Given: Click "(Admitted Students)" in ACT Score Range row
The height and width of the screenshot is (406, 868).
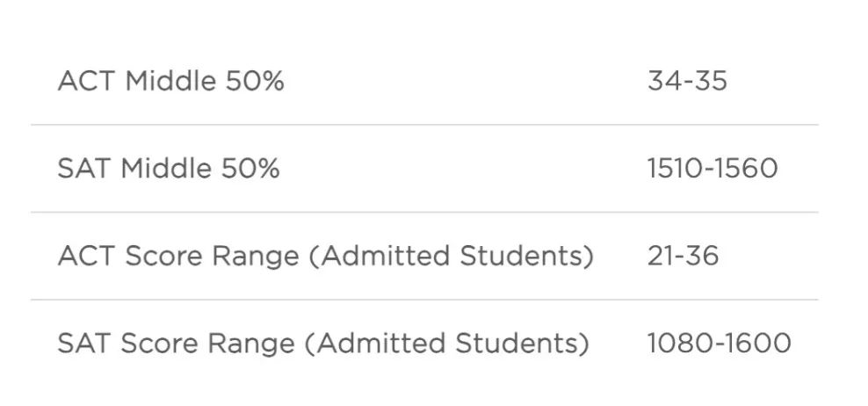Looking at the screenshot, I should [x=452, y=257].
